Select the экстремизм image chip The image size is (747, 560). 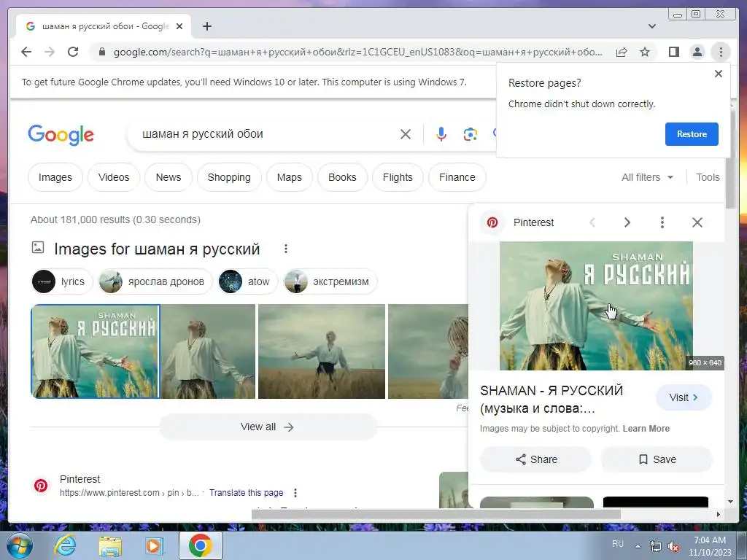click(330, 281)
